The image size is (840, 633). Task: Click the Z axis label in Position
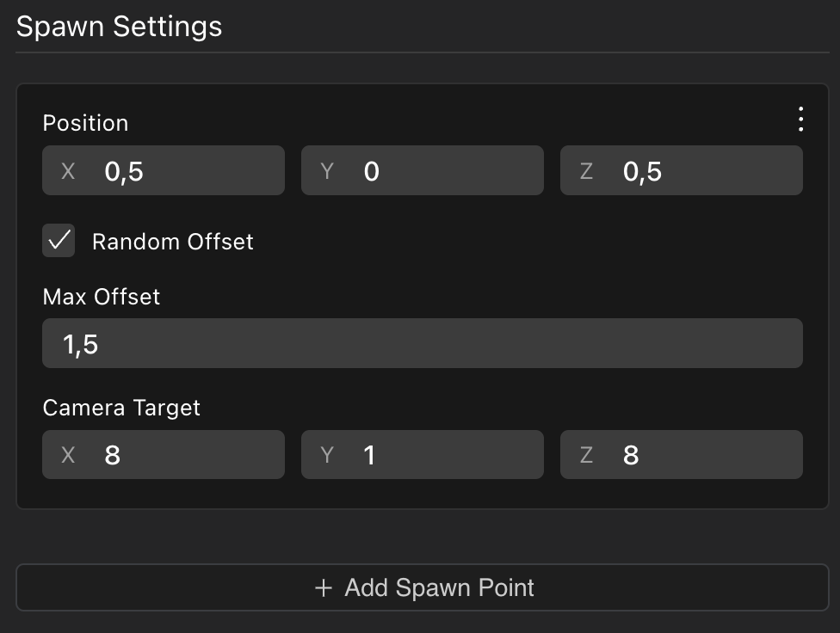tap(586, 171)
